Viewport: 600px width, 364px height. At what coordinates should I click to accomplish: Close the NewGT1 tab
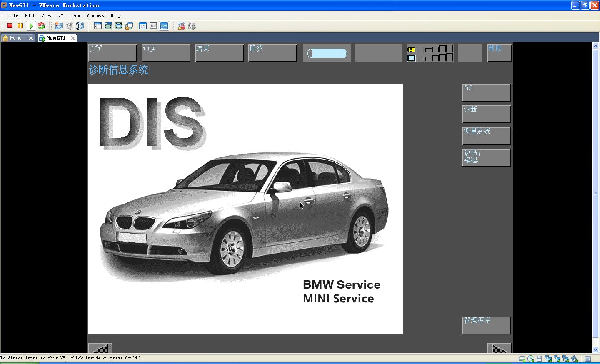click(72, 38)
